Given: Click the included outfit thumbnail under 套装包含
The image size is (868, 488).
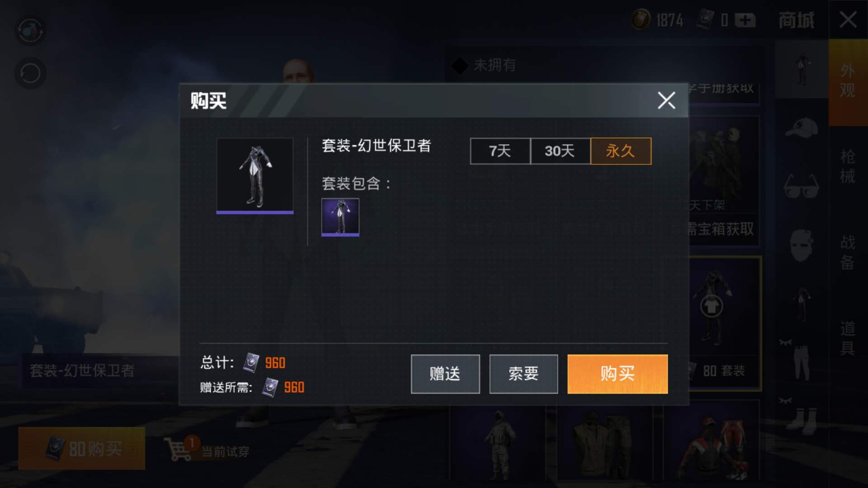Looking at the screenshot, I should pyautogui.click(x=340, y=217).
